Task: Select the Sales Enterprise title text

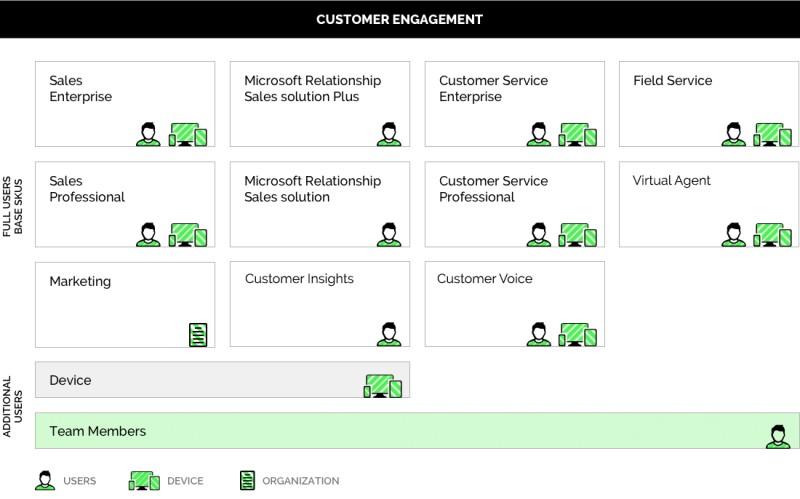Action: [x=81, y=88]
